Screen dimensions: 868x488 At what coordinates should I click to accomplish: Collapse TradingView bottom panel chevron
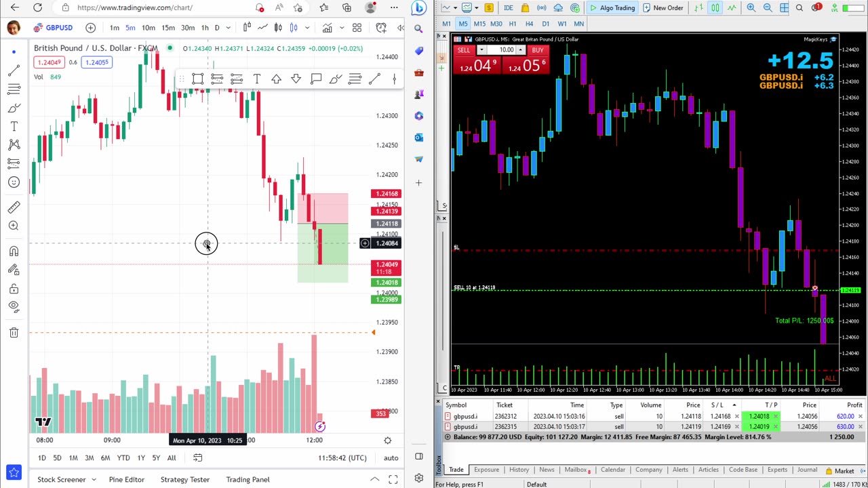click(374, 479)
